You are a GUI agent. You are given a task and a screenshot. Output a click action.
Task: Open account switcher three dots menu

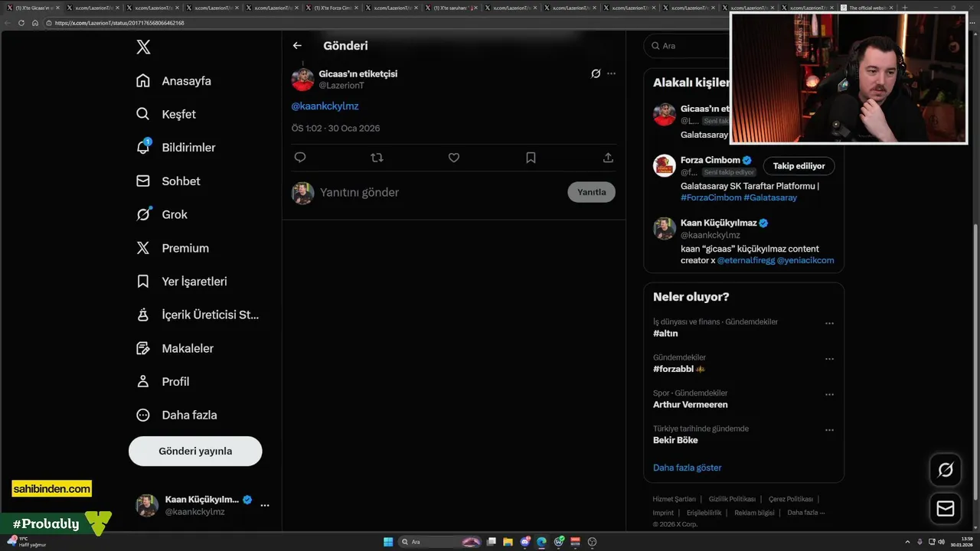coord(265,505)
